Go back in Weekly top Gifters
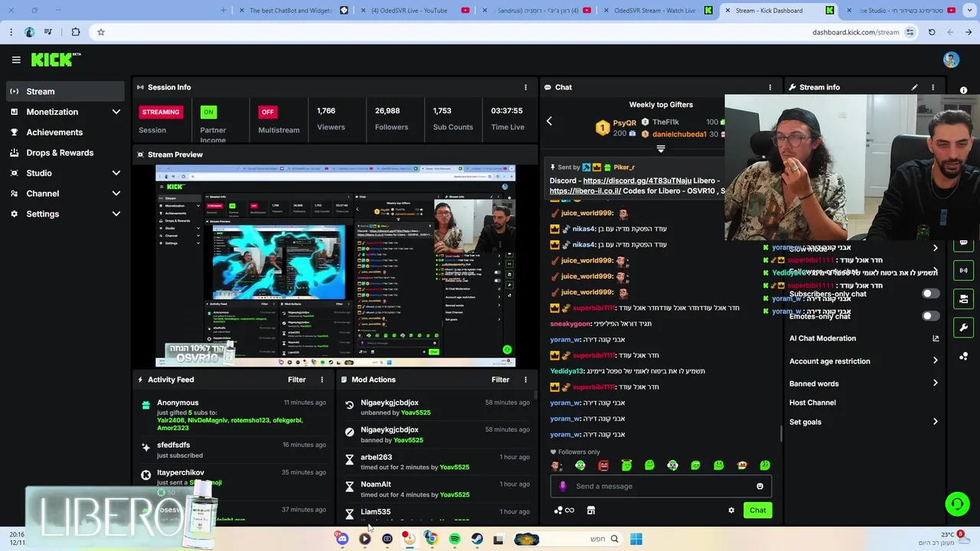The width and height of the screenshot is (980, 551). [x=549, y=121]
